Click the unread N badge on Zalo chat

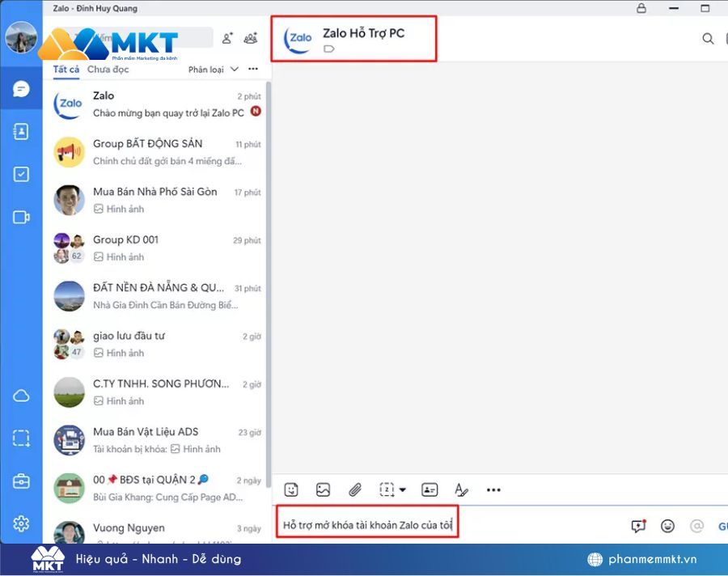tap(256, 112)
